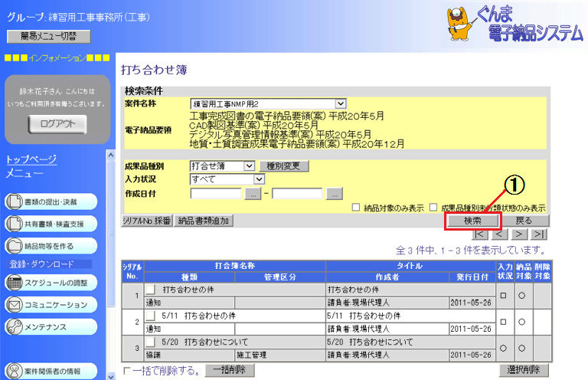Open 案件名称 dropdown 練習用工事NMP用2
The width and height of the screenshot is (588, 380).
(268, 104)
